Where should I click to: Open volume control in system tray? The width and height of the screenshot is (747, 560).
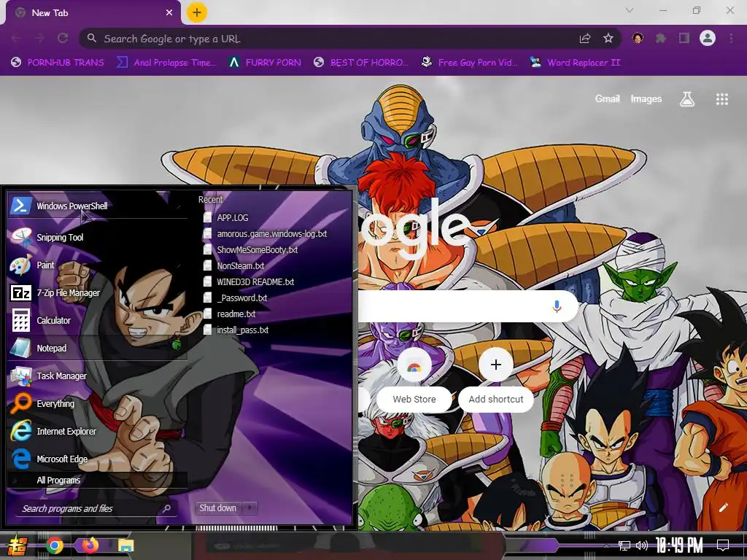(x=642, y=545)
